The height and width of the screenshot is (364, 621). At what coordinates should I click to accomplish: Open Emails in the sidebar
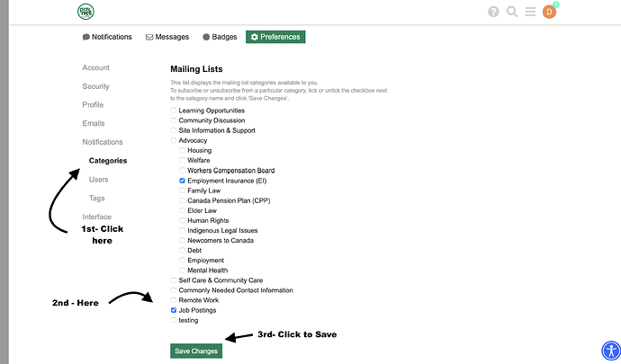tap(94, 123)
